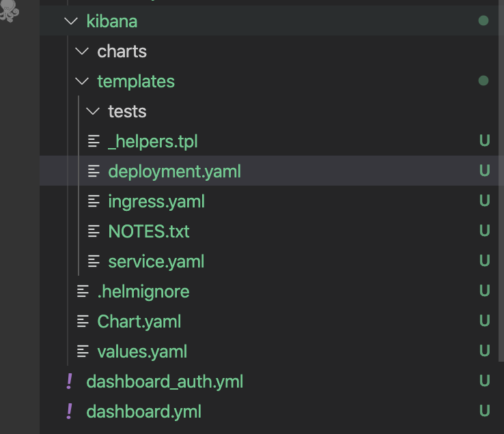The width and height of the screenshot is (504, 434).
Task: Collapse the charts folder chevron
Action: [x=82, y=51]
